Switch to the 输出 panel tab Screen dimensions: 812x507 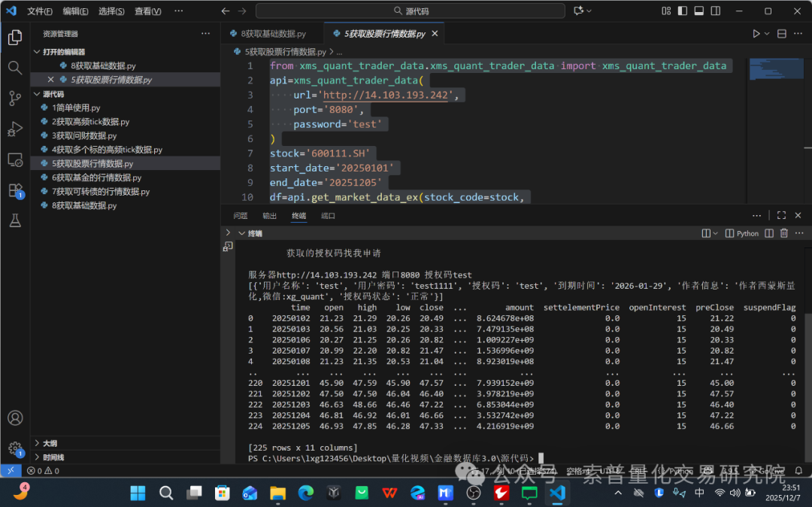(269, 215)
